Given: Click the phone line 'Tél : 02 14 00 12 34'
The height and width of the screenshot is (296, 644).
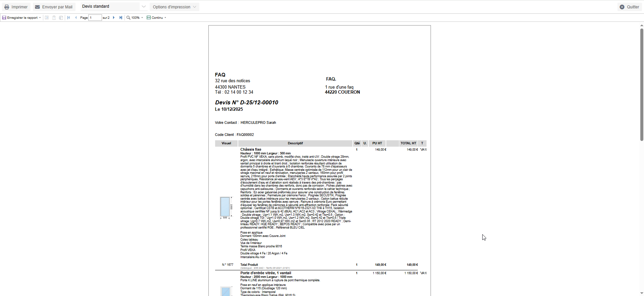Looking at the screenshot, I should [x=234, y=92].
